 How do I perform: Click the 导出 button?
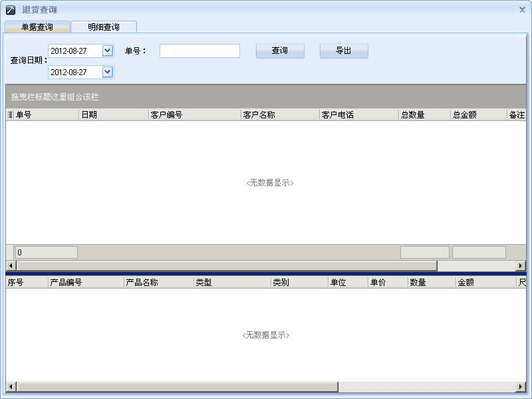coord(344,51)
